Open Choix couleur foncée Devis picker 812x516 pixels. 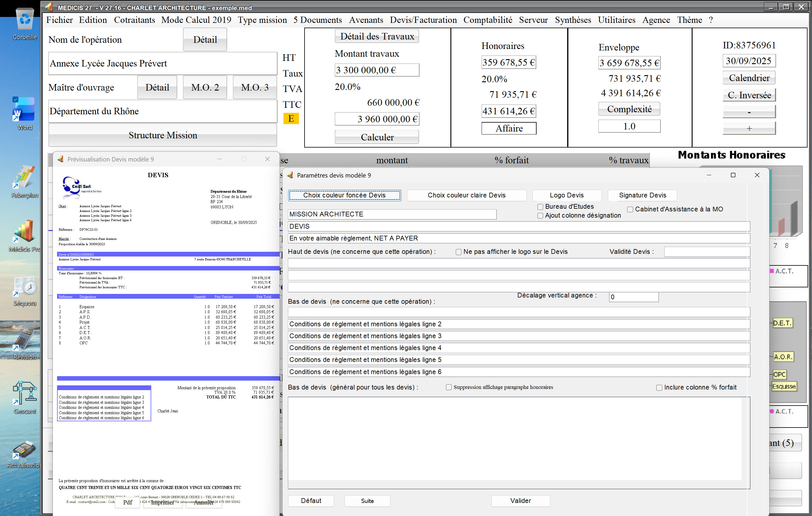(344, 195)
